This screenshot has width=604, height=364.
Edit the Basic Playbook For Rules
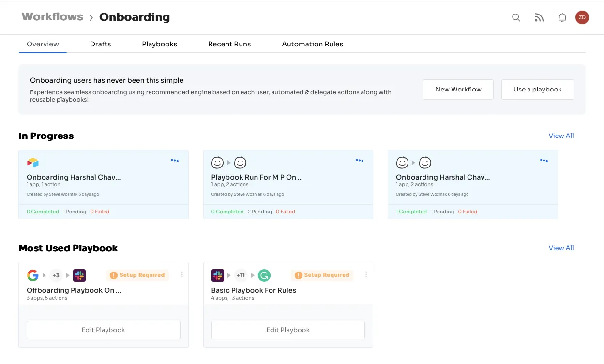(288, 330)
